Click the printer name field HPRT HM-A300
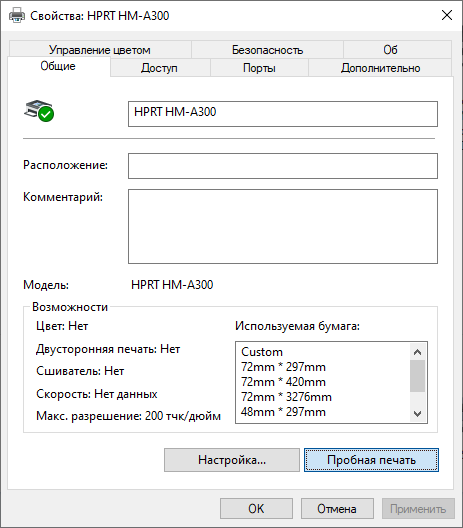This screenshot has height=528, width=463. [x=283, y=114]
